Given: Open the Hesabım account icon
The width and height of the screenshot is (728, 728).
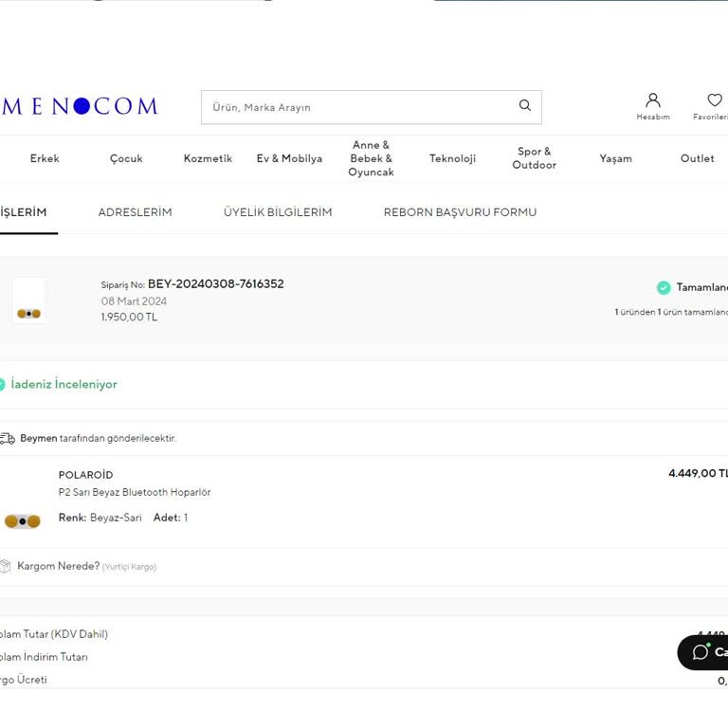Looking at the screenshot, I should point(652,100).
